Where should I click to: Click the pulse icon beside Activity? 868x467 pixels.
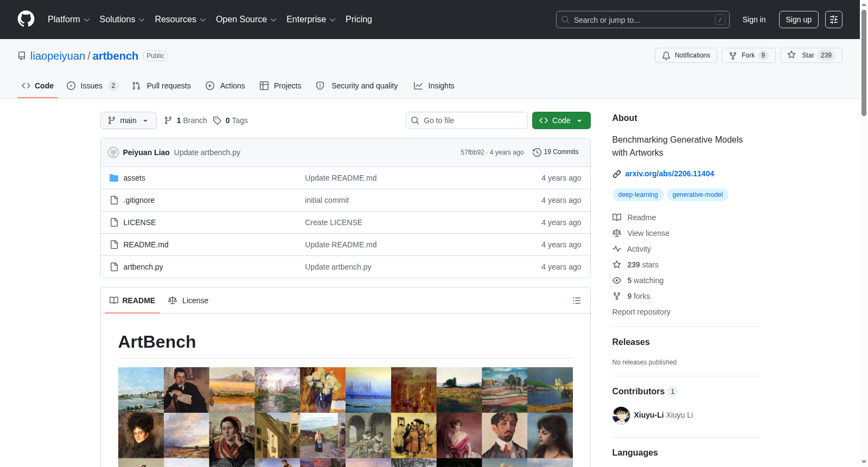pos(617,249)
